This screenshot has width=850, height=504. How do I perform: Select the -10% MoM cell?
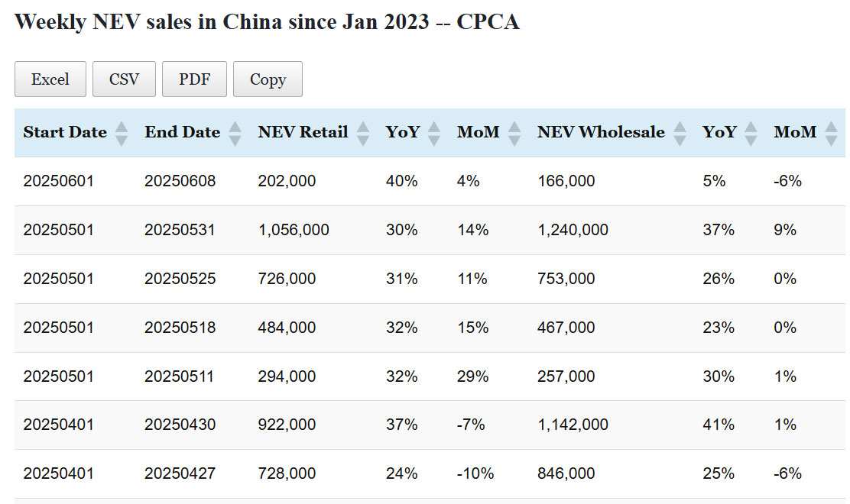pos(475,473)
